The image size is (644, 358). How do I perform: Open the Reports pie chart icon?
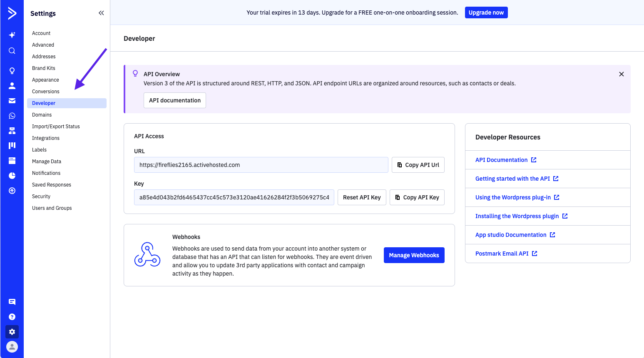point(12,176)
